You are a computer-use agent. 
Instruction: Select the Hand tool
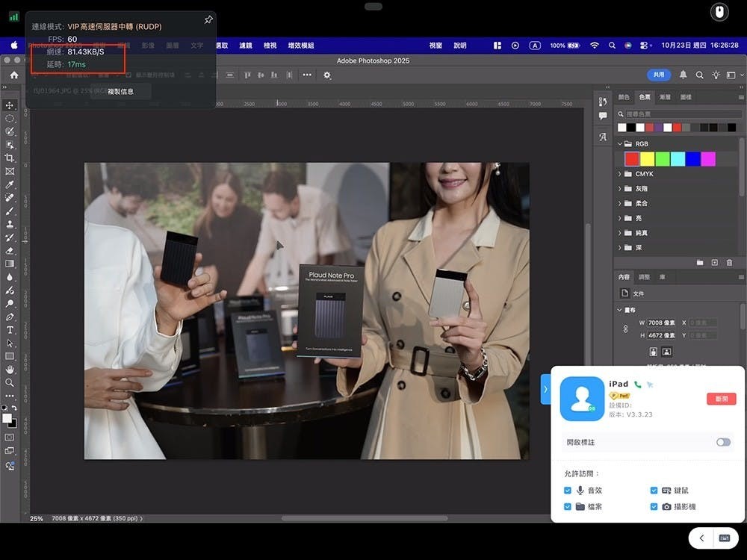click(x=10, y=369)
